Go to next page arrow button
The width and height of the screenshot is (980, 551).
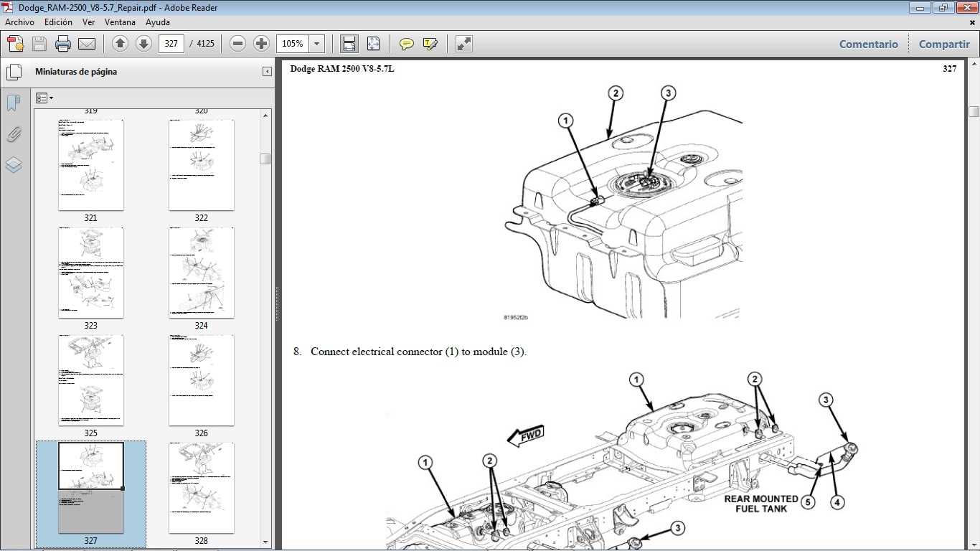pos(143,44)
